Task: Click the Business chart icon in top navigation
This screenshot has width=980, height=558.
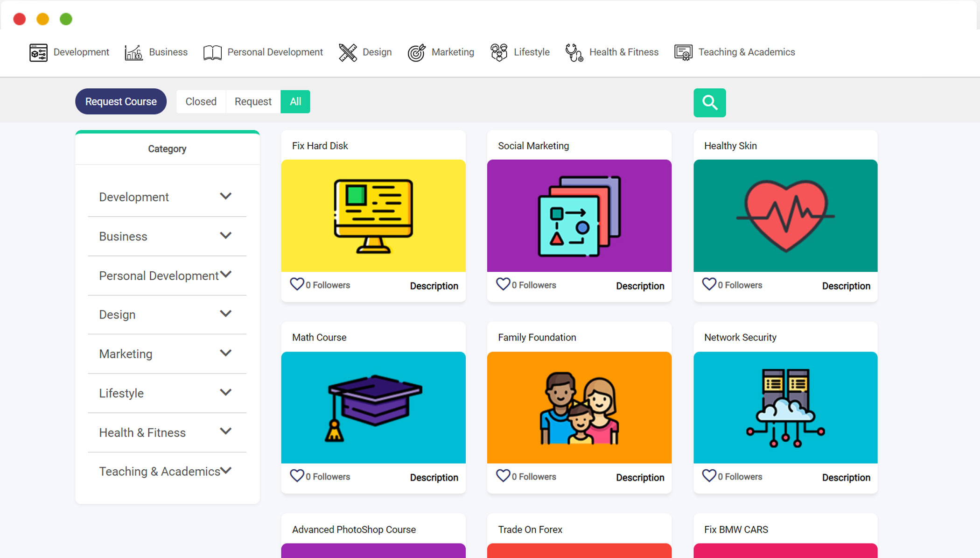Action: [x=133, y=52]
